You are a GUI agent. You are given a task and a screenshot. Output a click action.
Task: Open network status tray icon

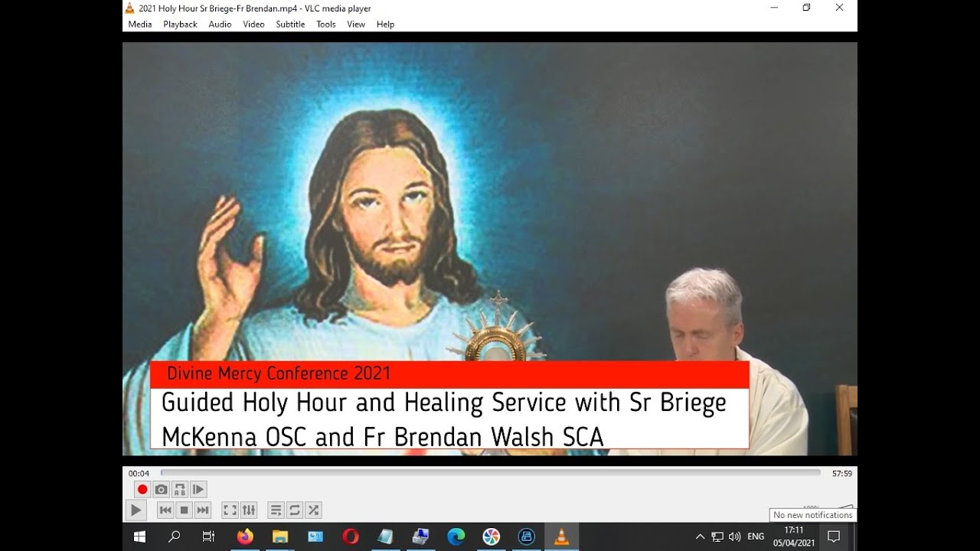(x=717, y=537)
